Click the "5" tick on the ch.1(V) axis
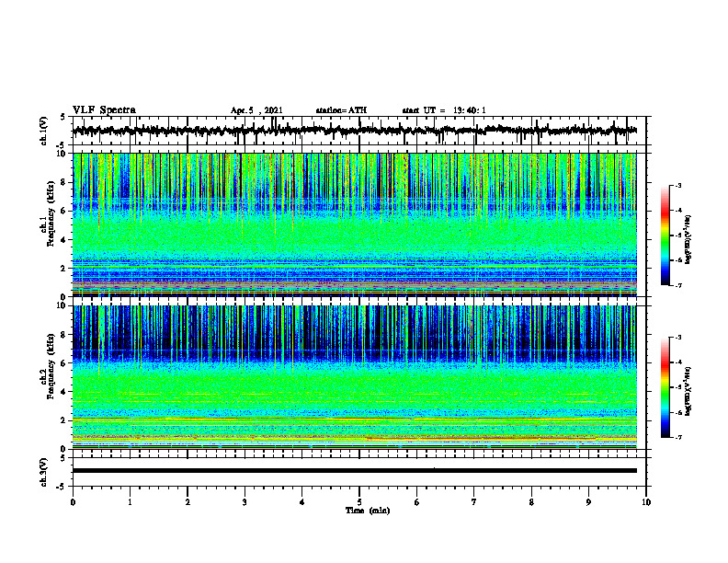The image size is (728, 563). click(x=63, y=118)
